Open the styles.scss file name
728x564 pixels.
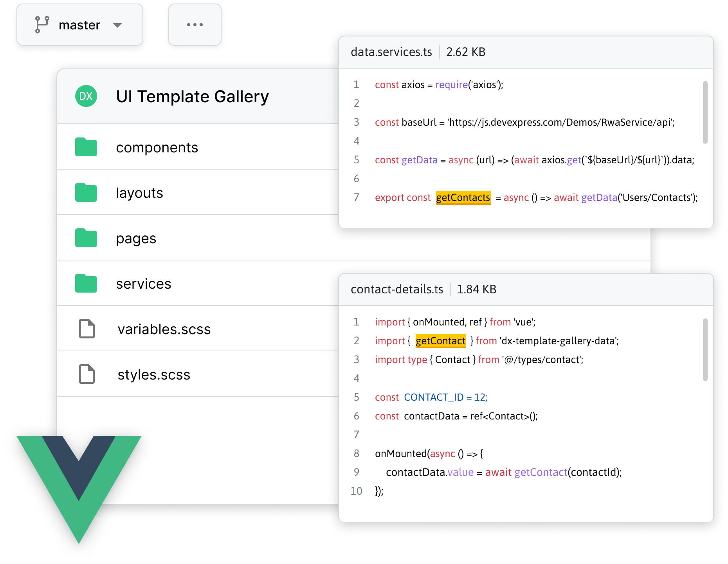tap(154, 375)
